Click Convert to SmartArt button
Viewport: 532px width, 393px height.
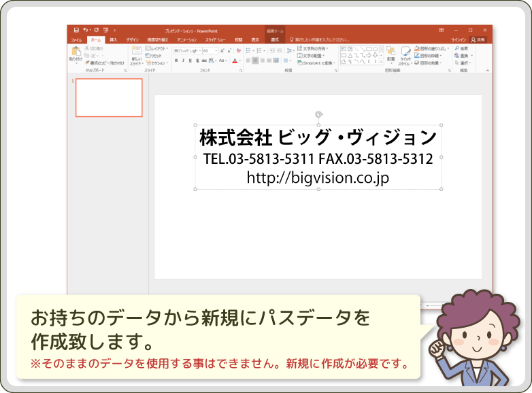316,63
